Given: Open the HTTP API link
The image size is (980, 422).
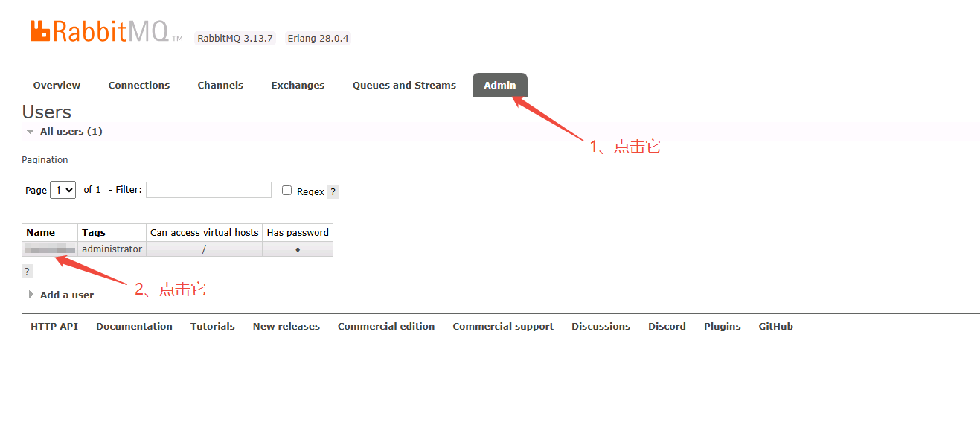Looking at the screenshot, I should pos(54,326).
